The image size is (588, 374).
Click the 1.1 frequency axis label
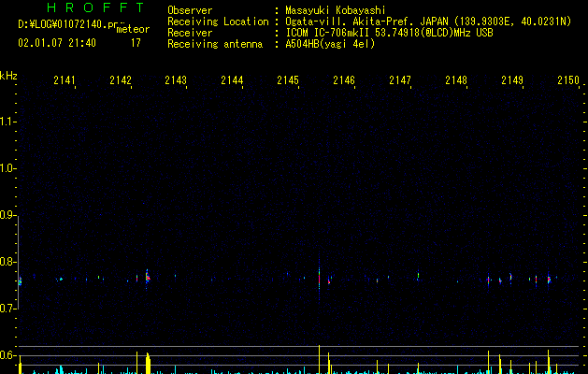click(7, 122)
